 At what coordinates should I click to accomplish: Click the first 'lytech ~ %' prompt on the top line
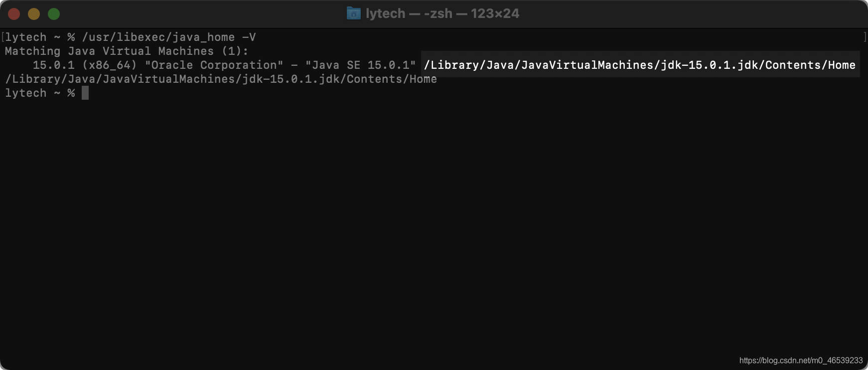point(40,37)
